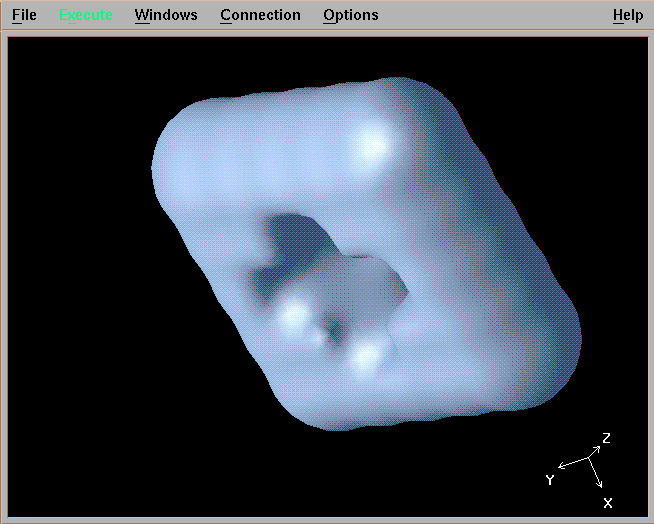Select the right bright bump below the hole

367,352
